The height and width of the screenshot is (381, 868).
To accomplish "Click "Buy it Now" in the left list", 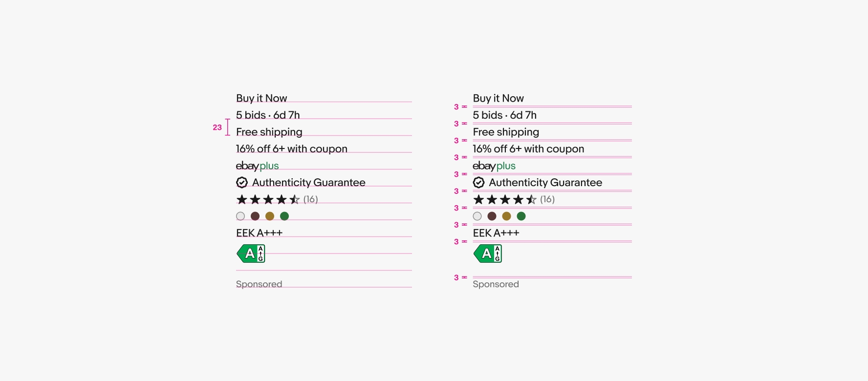I will (x=261, y=98).
